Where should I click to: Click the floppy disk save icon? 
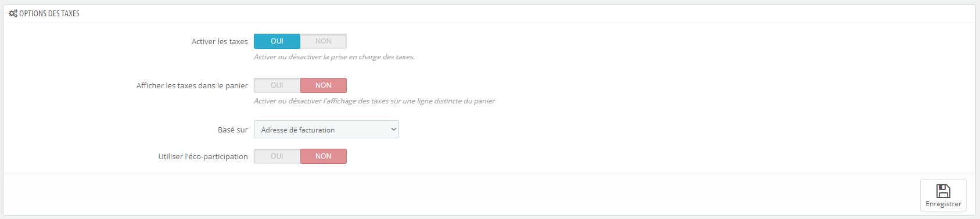(x=943, y=191)
